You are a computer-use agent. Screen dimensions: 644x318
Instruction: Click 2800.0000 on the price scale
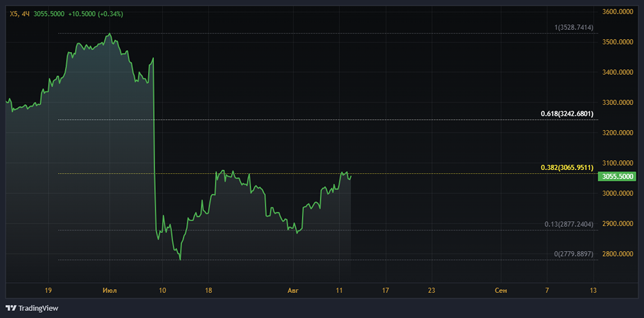pos(618,254)
